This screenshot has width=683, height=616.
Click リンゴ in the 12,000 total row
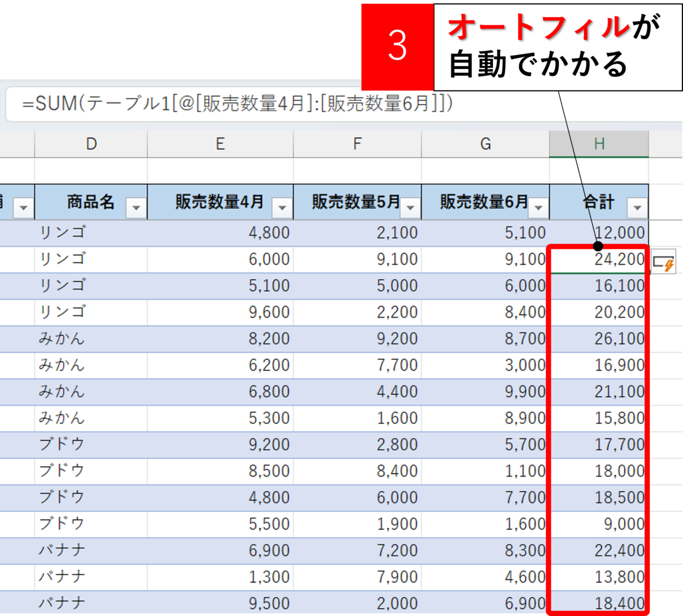click(x=91, y=233)
